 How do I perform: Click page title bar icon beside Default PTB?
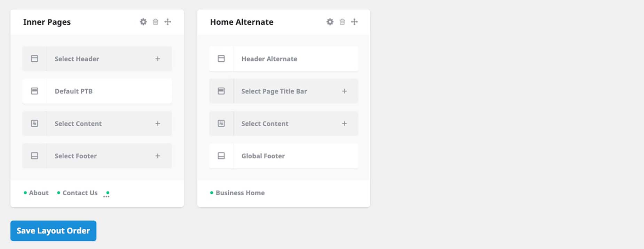[34, 91]
